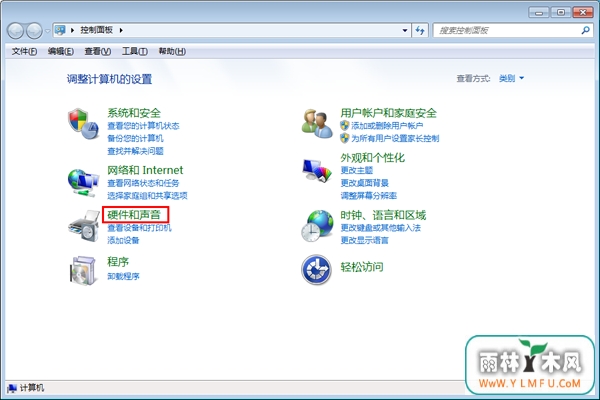Screen dimensions: 600x400
Task: Open the User Accounts people icon
Action: coord(317,124)
